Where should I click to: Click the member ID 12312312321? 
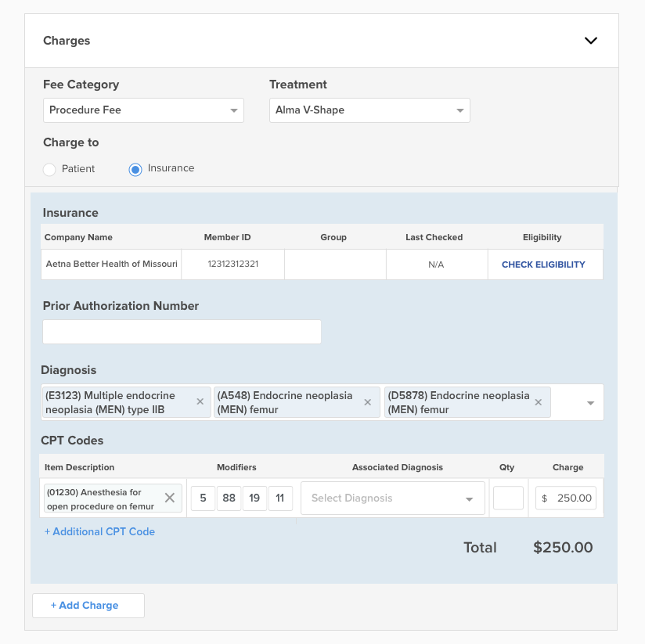click(232, 264)
